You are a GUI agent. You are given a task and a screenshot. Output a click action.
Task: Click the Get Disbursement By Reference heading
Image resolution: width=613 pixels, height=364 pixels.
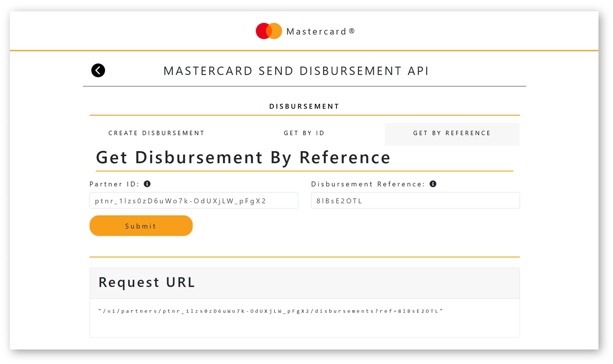pos(243,158)
